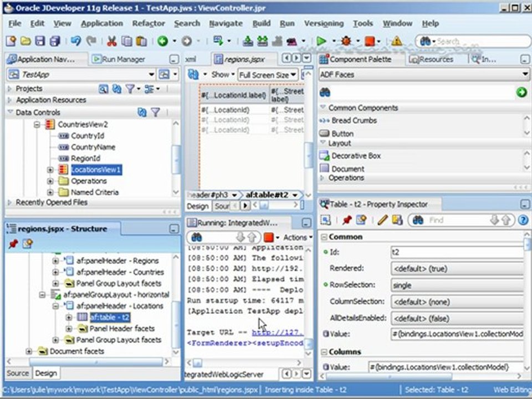
Task: Click the Data Controls filter funnel icon
Action: tap(155, 112)
